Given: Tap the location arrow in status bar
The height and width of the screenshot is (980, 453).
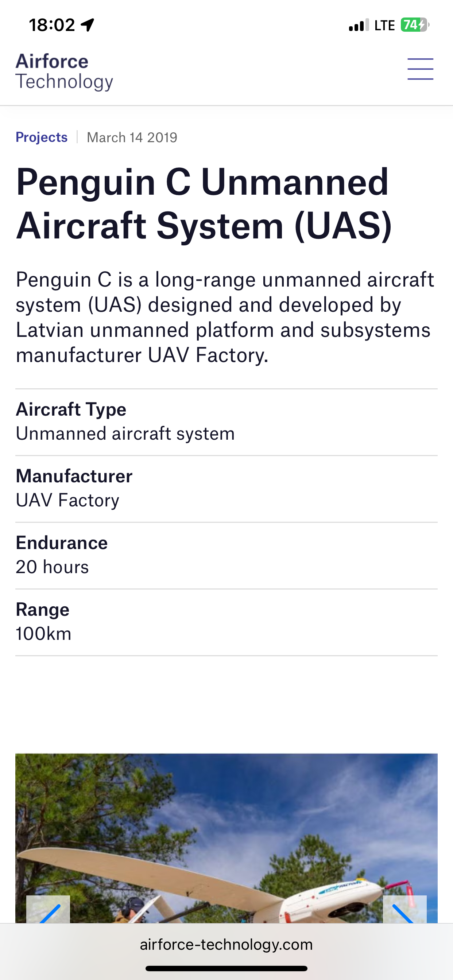Looking at the screenshot, I should [x=88, y=25].
